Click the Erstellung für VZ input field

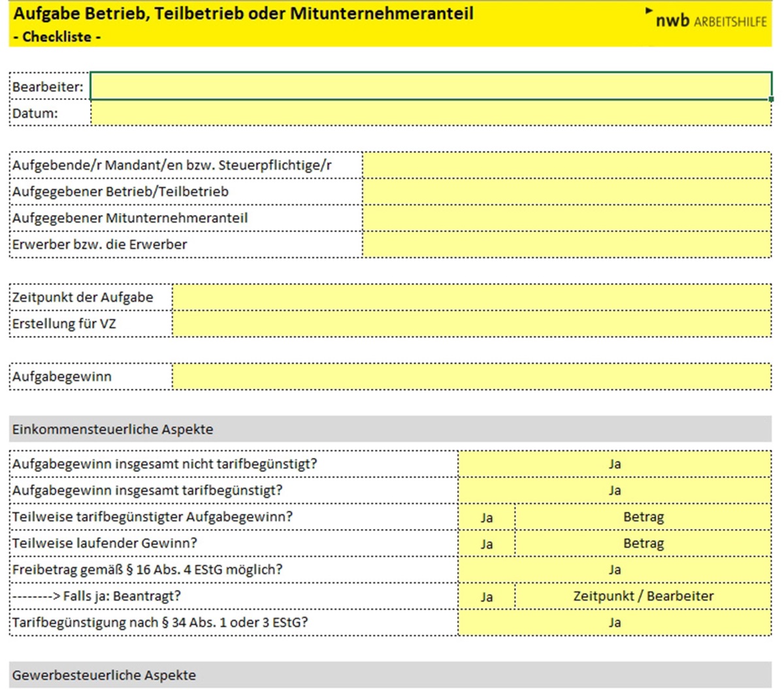click(x=471, y=323)
